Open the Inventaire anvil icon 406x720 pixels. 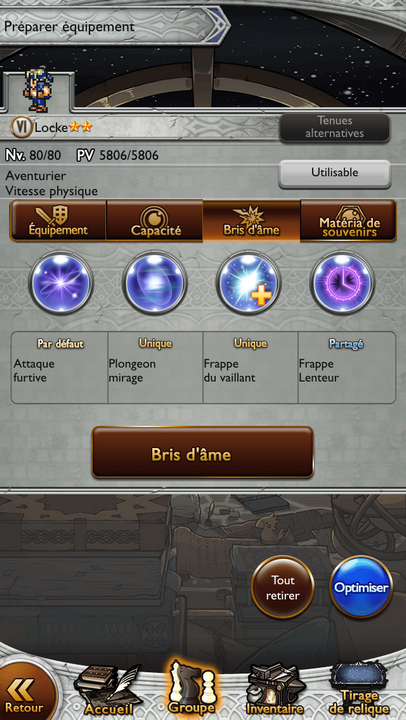tap(275, 690)
